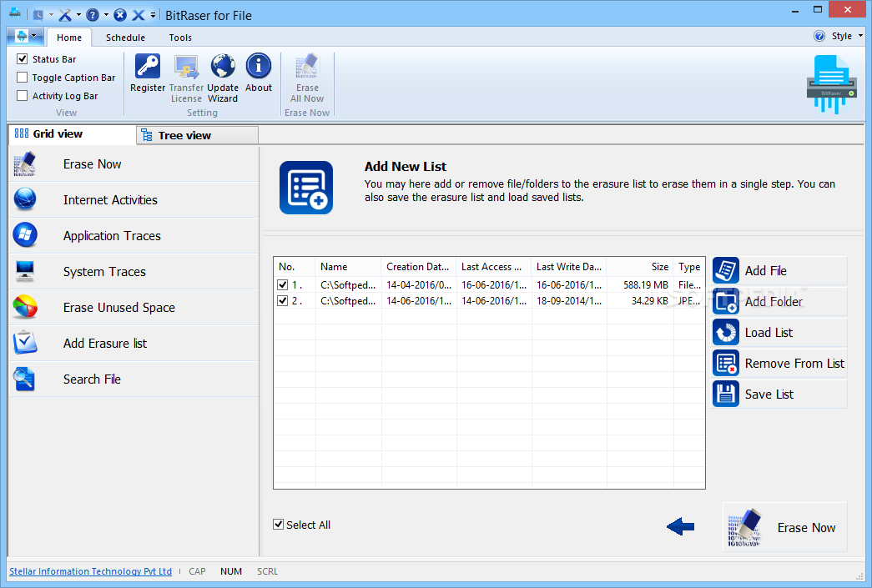Launch the Update Wizard globe icon
This screenshot has height=588, width=872.
point(223,67)
